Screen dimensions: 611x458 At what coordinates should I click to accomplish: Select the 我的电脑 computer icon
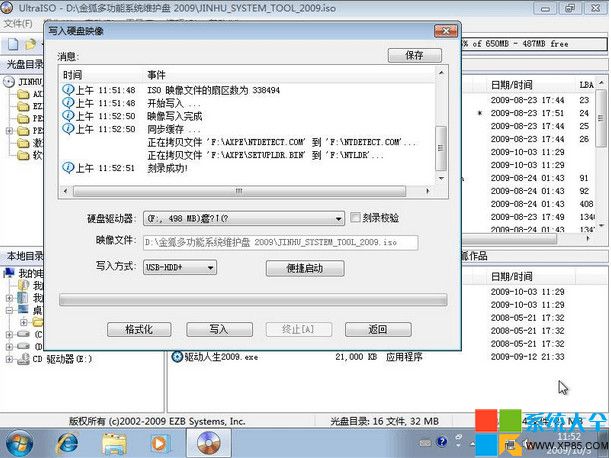pos(9,273)
